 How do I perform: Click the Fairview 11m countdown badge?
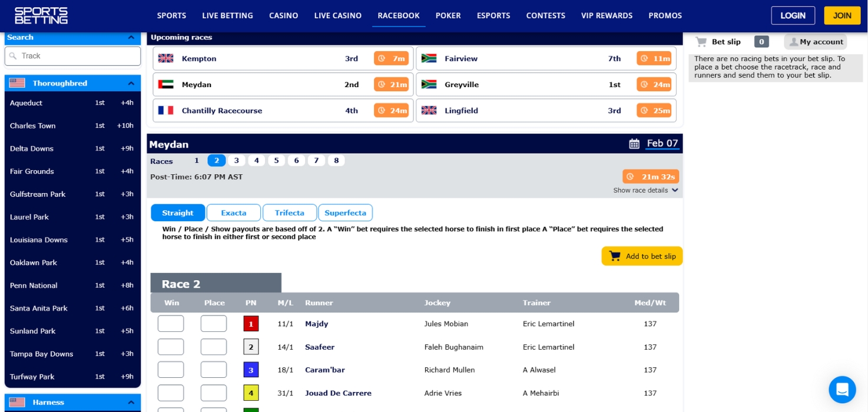tap(654, 58)
